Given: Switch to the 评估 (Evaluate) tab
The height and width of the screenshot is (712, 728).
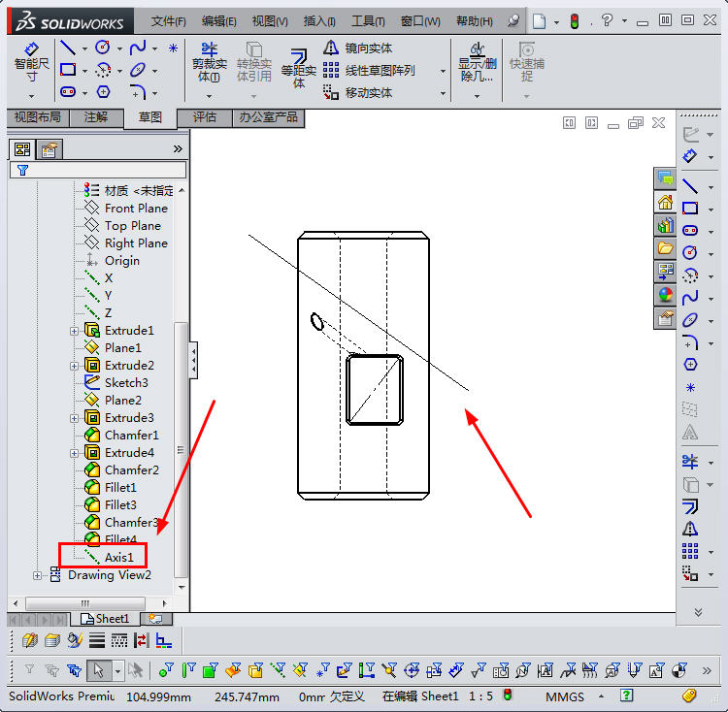Looking at the screenshot, I should click(x=205, y=117).
